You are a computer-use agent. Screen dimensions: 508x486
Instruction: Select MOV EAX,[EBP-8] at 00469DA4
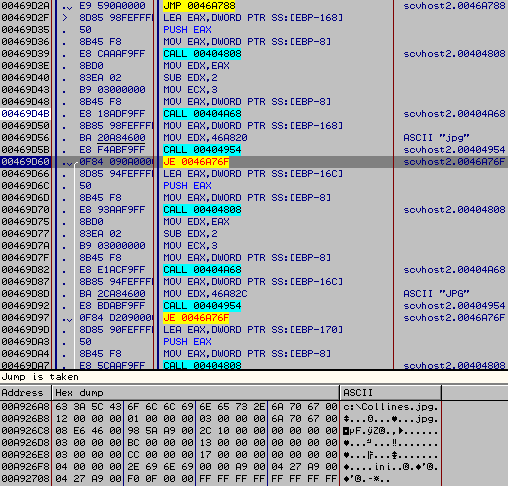[x=247, y=354]
